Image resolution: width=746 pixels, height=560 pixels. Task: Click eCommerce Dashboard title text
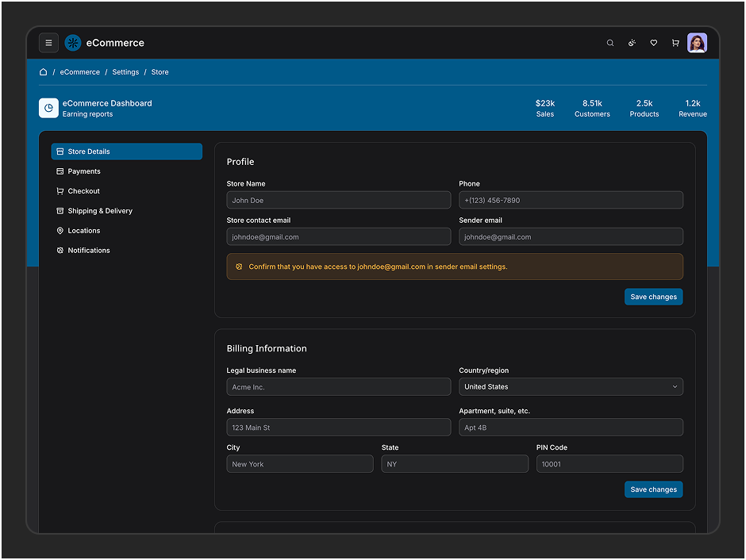(x=107, y=103)
